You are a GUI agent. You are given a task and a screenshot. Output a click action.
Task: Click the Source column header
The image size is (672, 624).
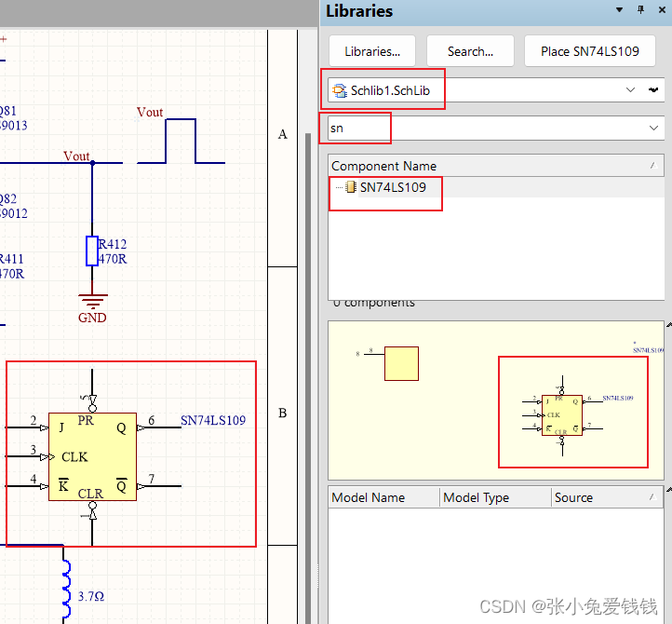(607, 497)
